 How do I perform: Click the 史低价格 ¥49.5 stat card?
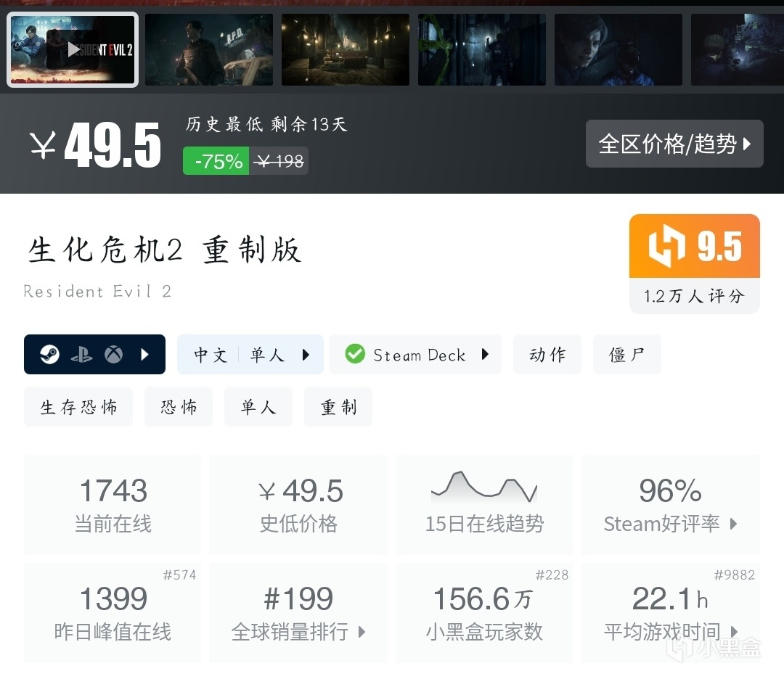(x=298, y=505)
